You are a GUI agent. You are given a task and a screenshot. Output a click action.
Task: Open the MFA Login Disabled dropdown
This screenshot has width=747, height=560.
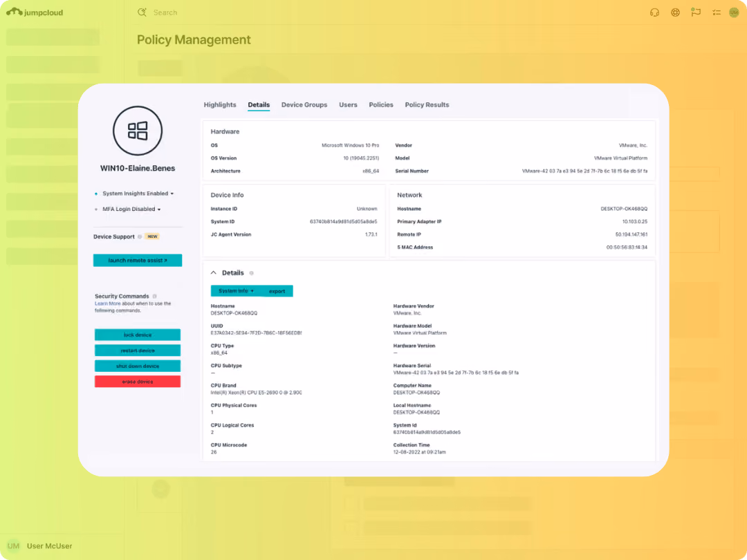click(x=131, y=209)
